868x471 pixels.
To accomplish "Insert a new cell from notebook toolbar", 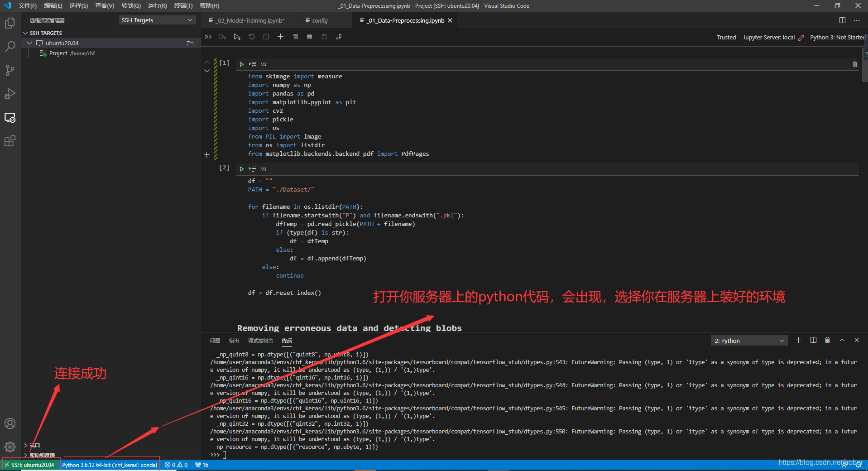I will [281, 37].
